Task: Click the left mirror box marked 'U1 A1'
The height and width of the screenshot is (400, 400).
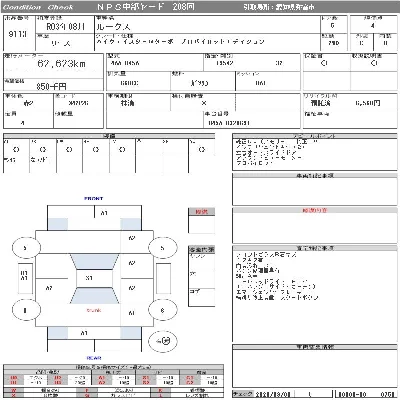Action: pos(25,278)
